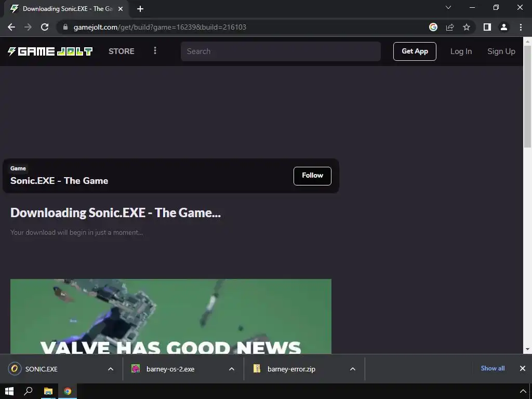Select the Downloading Sonic.EXE browser tab
Image resolution: width=532 pixels, height=399 pixels.
[x=66, y=9]
